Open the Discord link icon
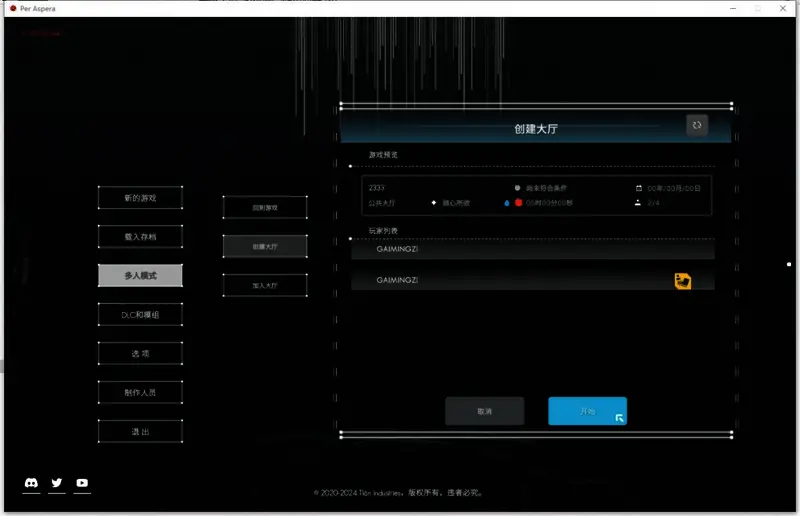This screenshot has width=800, height=516. pyautogui.click(x=31, y=483)
